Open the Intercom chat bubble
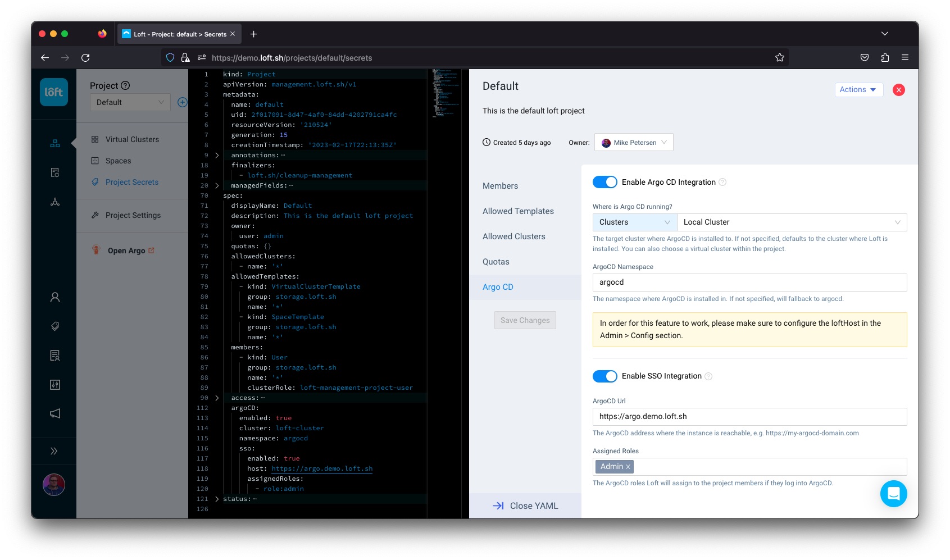 pyautogui.click(x=893, y=494)
